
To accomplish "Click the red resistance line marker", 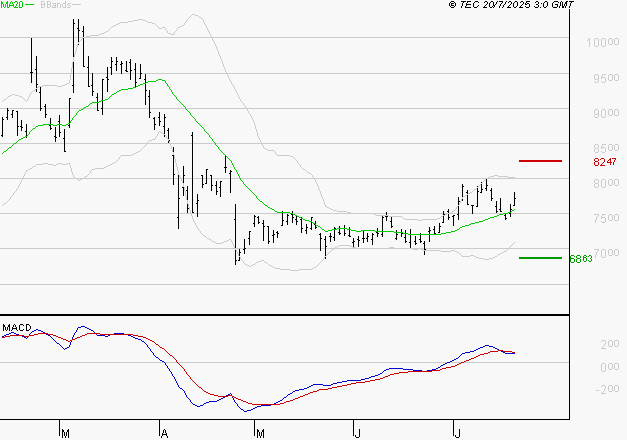I will (540, 161).
